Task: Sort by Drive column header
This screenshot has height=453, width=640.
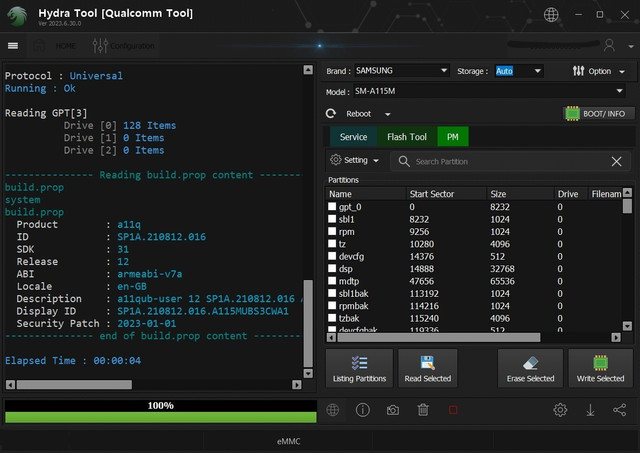Action: [x=570, y=194]
